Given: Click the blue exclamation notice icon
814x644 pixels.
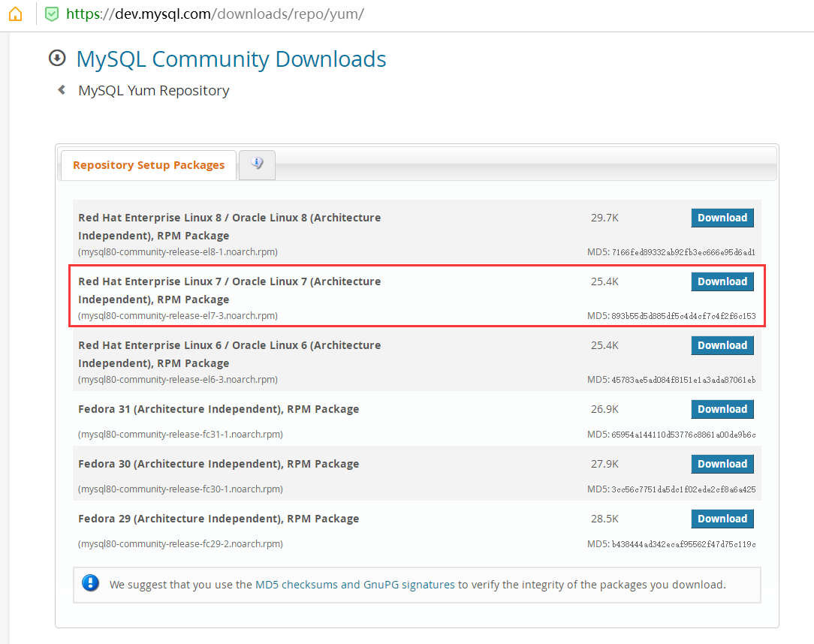Looking at the screenshot, I should (x=90, y=583).
